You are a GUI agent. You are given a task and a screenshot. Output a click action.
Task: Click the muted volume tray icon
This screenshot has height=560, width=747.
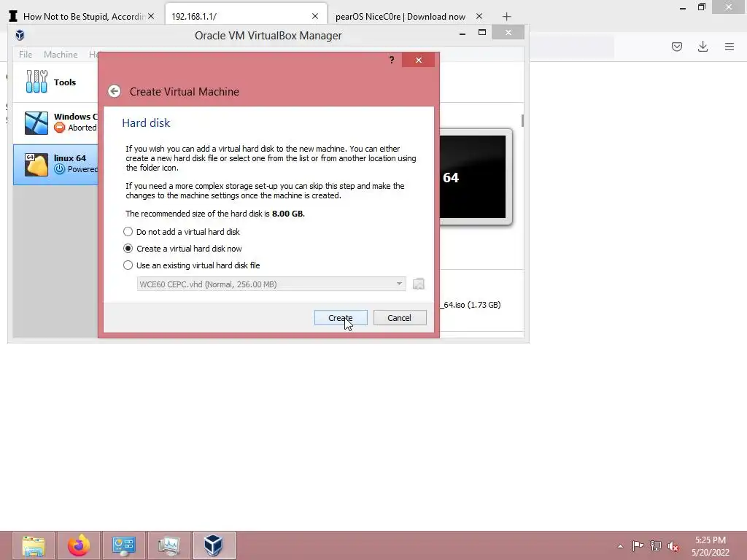(x=673, y=545)
